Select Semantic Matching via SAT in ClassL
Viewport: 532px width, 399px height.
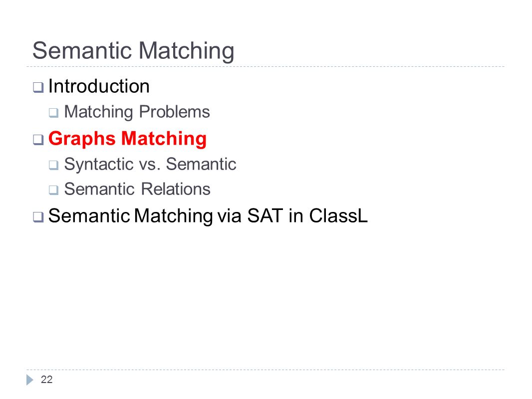208,216
